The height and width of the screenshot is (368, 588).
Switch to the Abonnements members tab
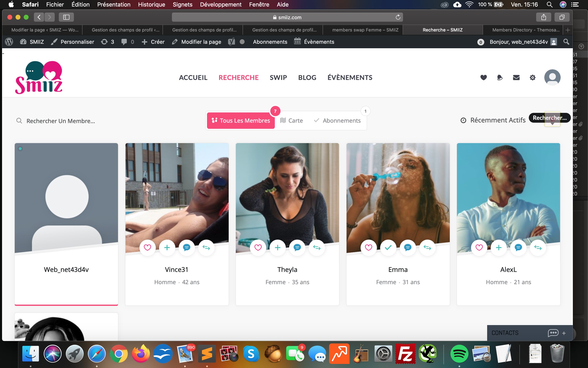pos(337,120)
